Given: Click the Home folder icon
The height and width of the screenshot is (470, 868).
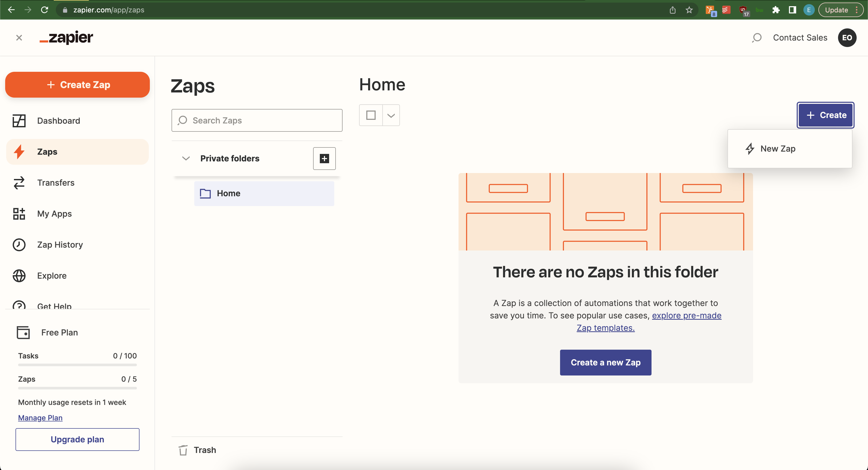Looking at the screenshot, I should [205, 193].
